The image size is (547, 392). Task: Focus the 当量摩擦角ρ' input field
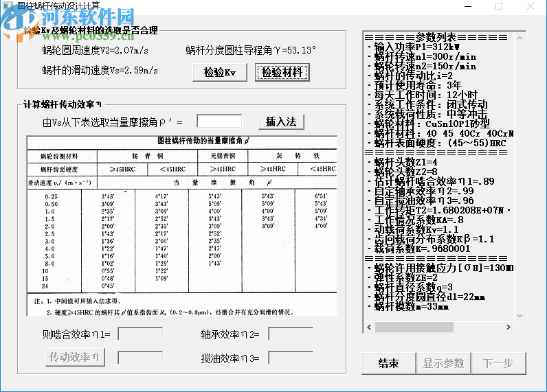coord(219,122)
